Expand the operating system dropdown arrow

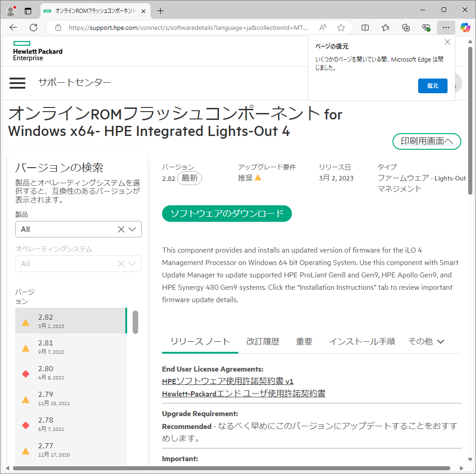132,264
